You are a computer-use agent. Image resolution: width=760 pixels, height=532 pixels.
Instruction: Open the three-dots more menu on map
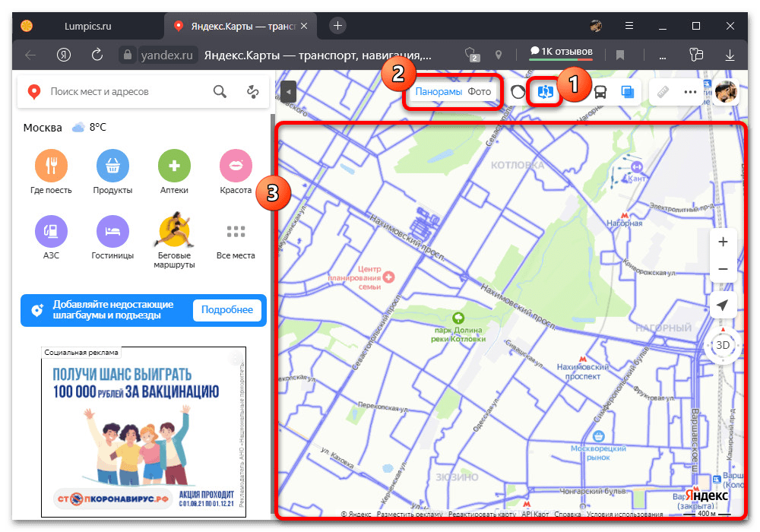pos(690,92)
